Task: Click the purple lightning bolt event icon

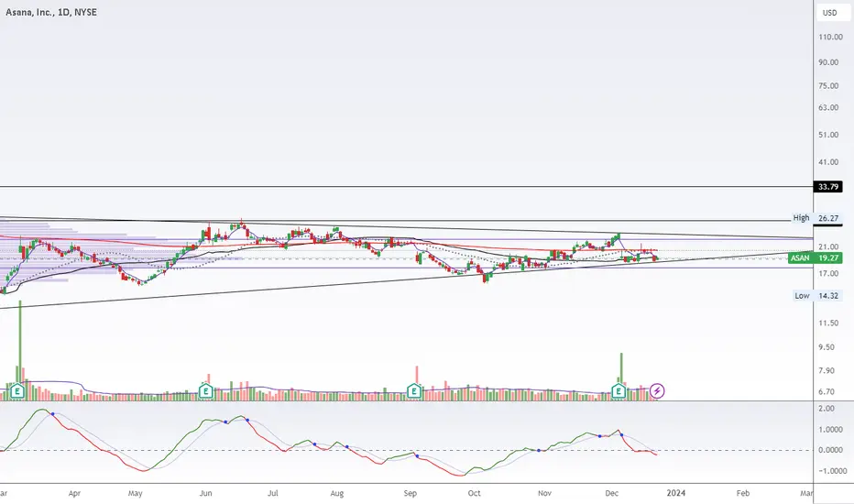Action: (x=657, y=390)
